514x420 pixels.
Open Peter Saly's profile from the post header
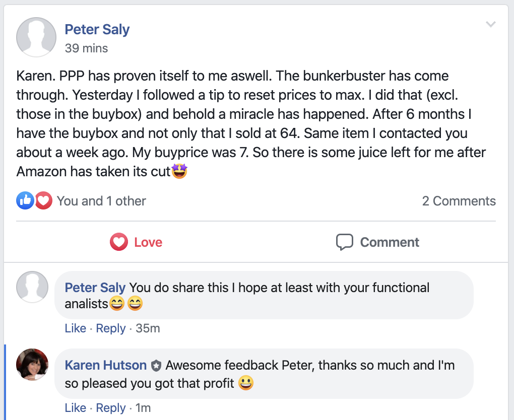pos(97,29)
